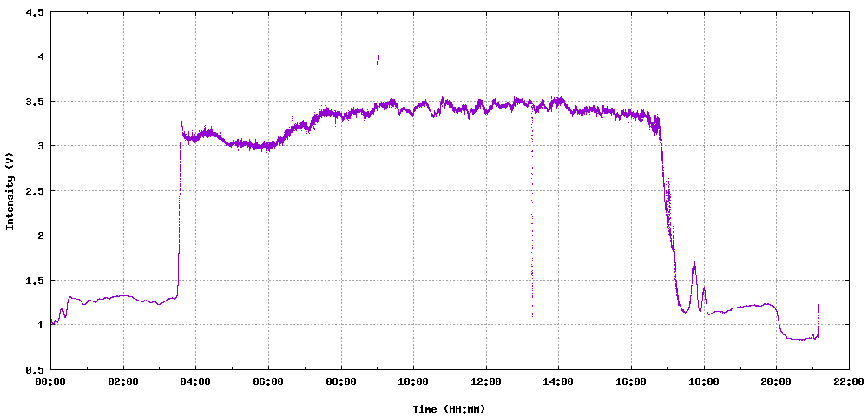Screen dimensions: 868x417
Task: Click the final upward spike after 21:00
Action: [x=819, y=319]
